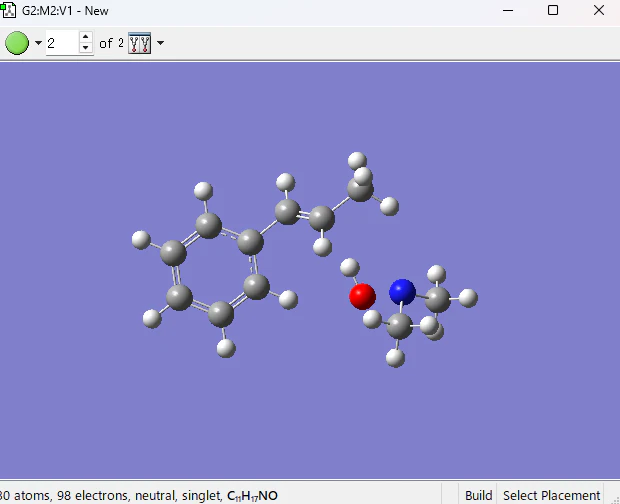The image size is (620, 504).
Task: Select the blue nitrogen atom
Action: [x=402, y=292]
